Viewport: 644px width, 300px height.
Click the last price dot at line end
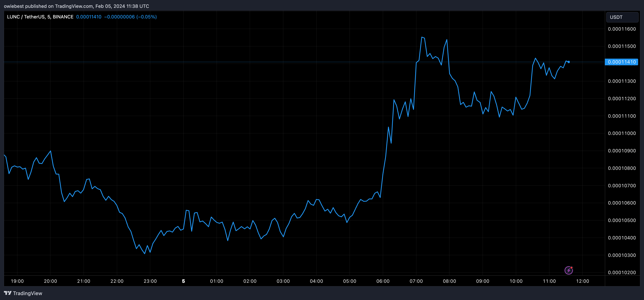(x=569, y=62)
